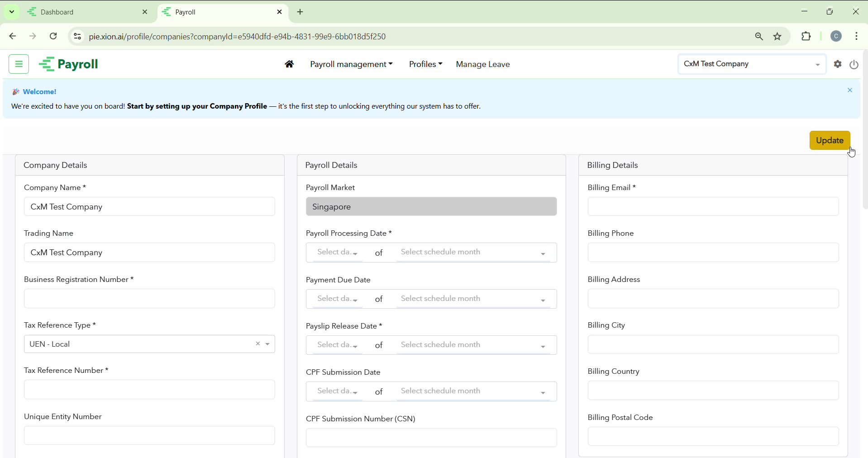Bookmark this page with star icon
The height and width of the screenshot is (458, 868).
coord(777,37)
